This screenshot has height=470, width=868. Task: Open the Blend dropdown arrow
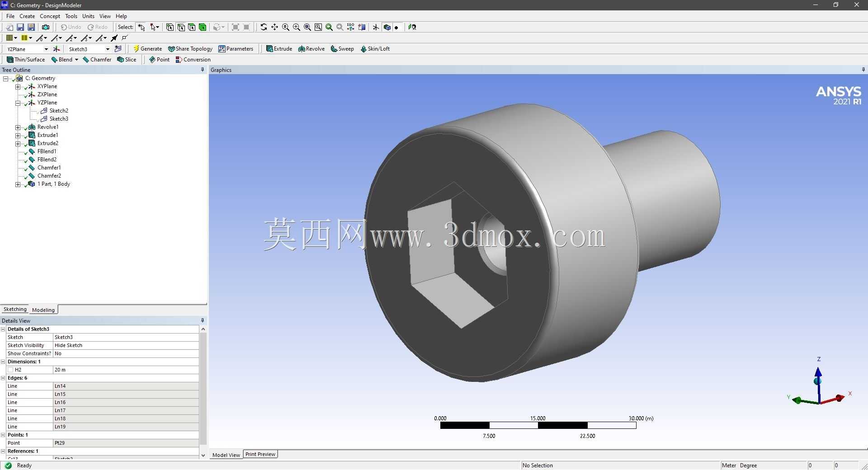click(76, 60)
